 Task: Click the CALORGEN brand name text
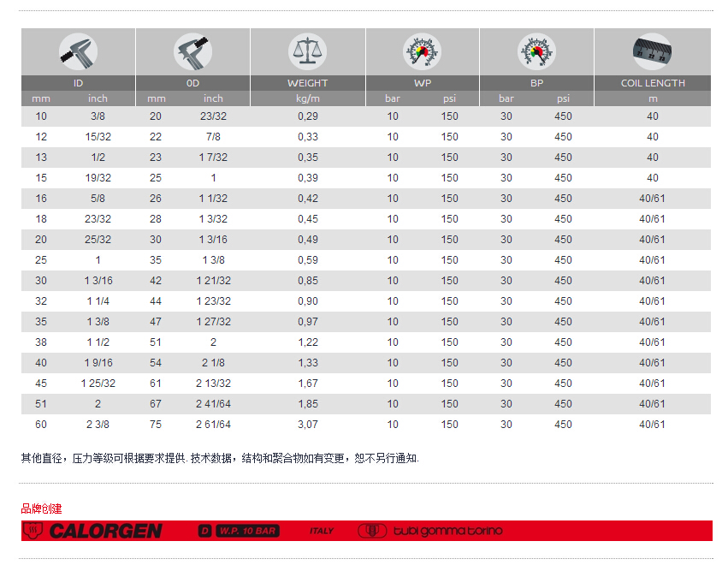pyautogui.click(x=105, y=531)
